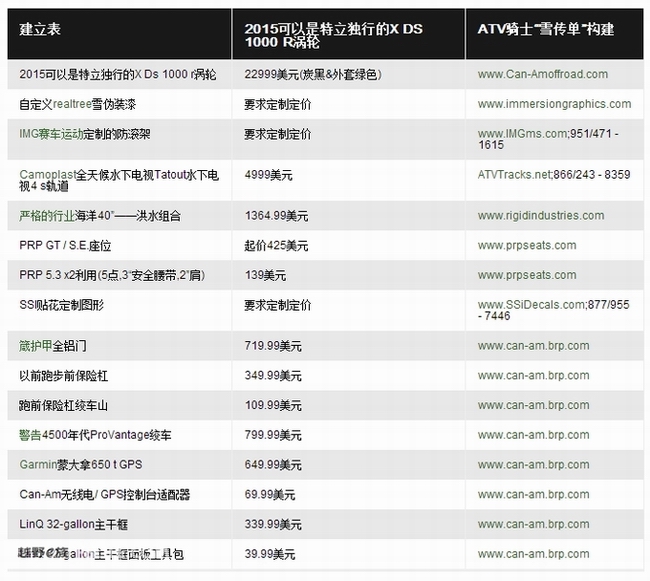Follow the green Camoplast link
Image resolution: width=650 pixels, height=581 pixels.
click(x=47, y=174)
